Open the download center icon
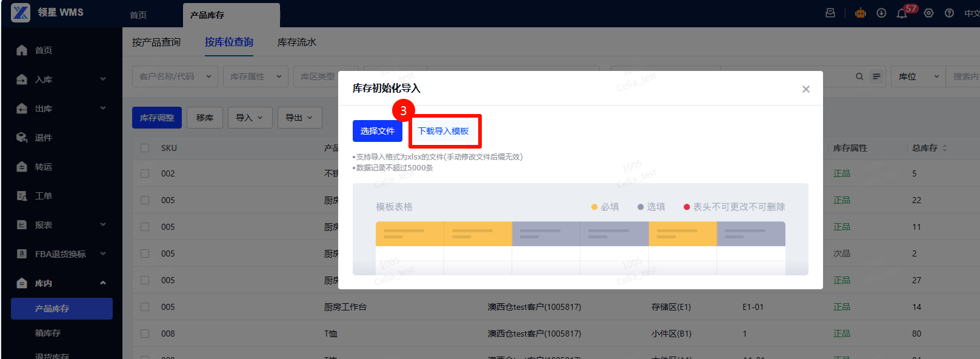 (881, 13)
